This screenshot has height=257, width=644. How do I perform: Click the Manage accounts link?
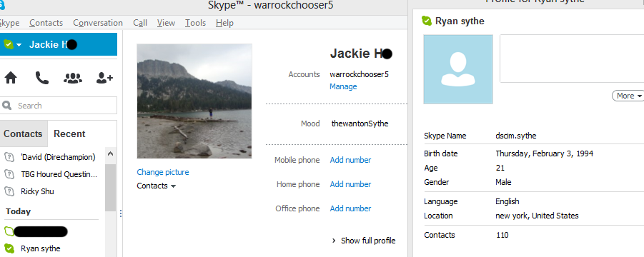click(x=343, y=86)
